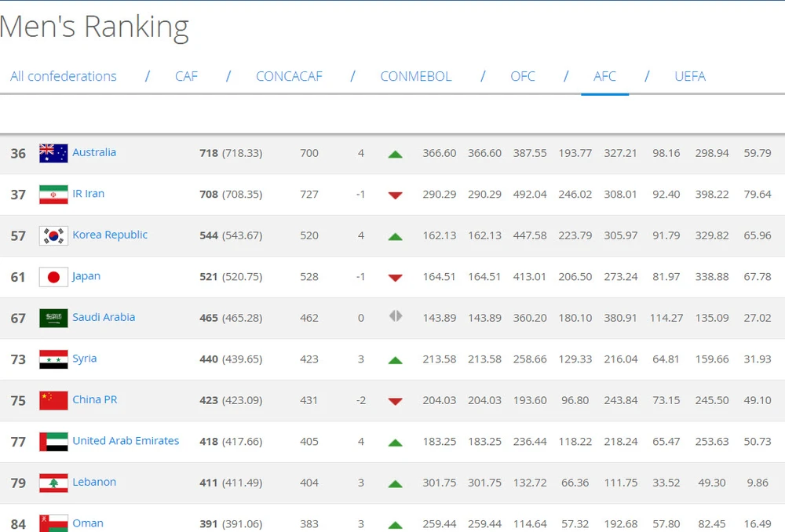Click the Saudi Arabia flag icon
The height and width of the screenshot is (532, 785).
pyautogui.click(x=53, y=318)
